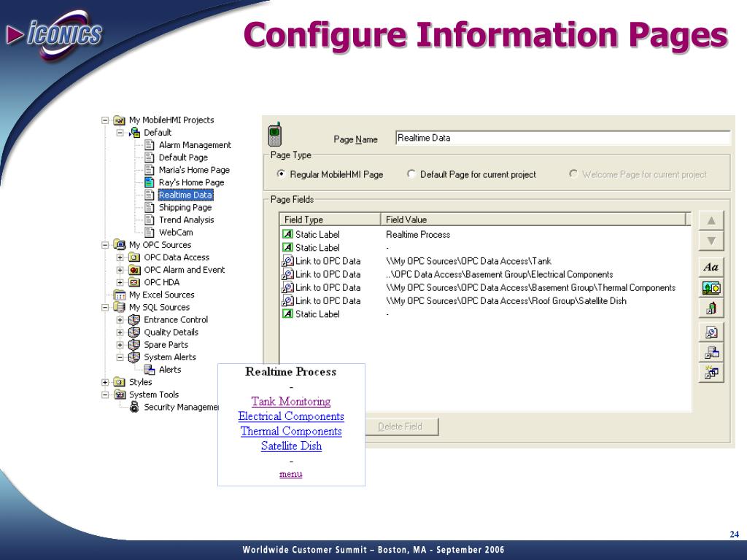Click the My SQL Sources database icon
The width and height of the screenshot is (747, 560).
[119, 307]
